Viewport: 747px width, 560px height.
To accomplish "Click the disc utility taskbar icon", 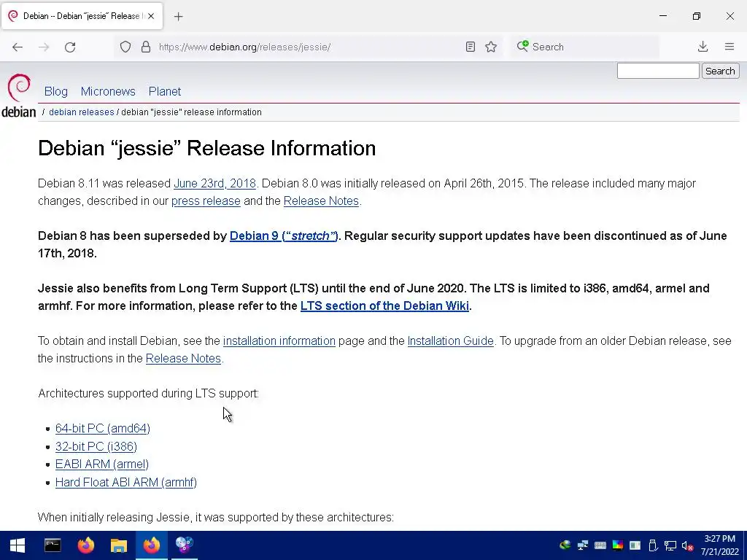I will click(x=185, y=545).
